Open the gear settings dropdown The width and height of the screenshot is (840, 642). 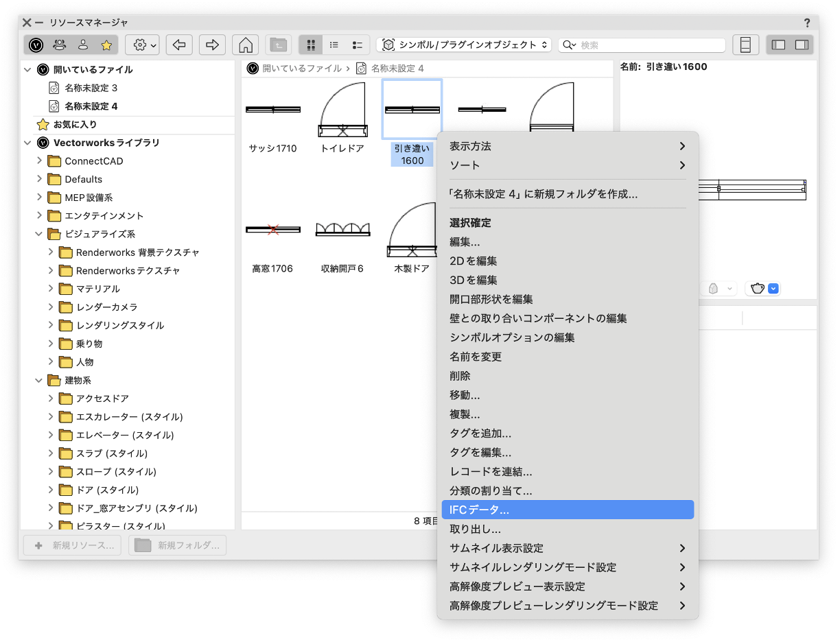coord(143,45)
